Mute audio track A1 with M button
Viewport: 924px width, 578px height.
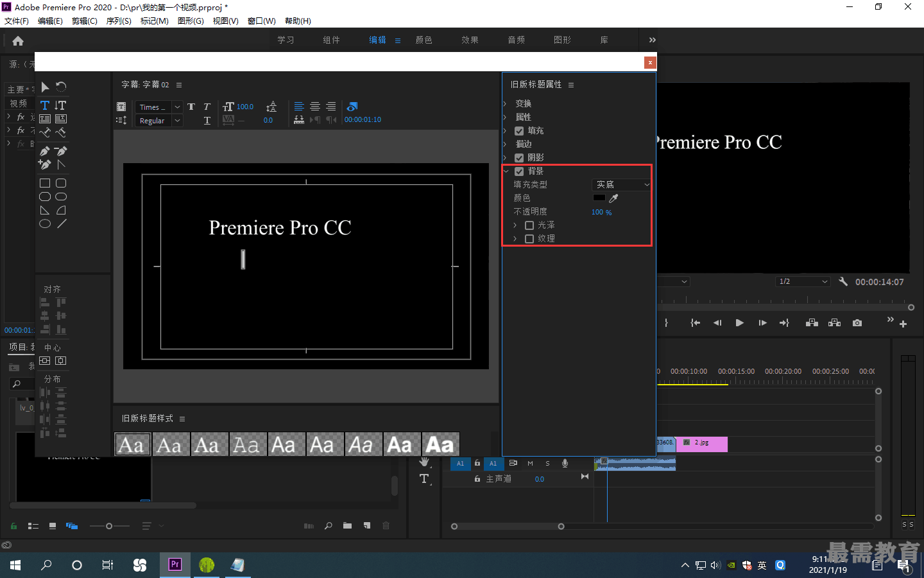530,463
